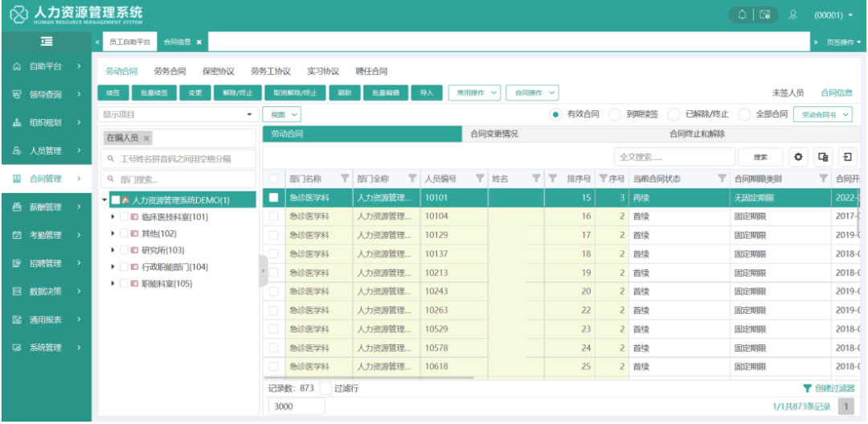The height and width of the screenshot is (424, 868).
Task: Click the filter icon on 部门名称 column
Action: tap(346, 179)
